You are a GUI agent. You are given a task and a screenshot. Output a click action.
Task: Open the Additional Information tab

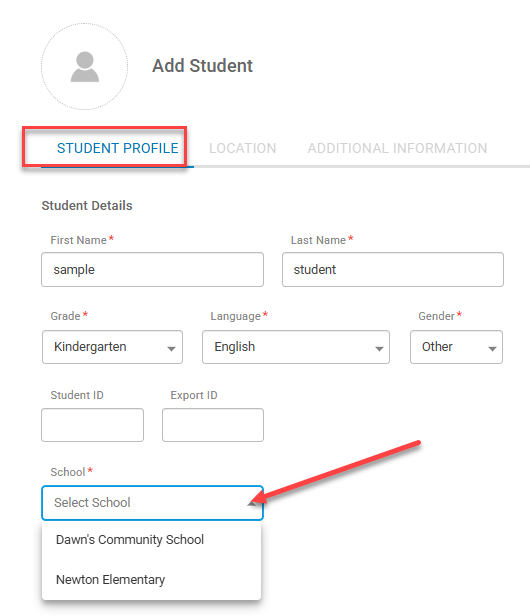397,148
